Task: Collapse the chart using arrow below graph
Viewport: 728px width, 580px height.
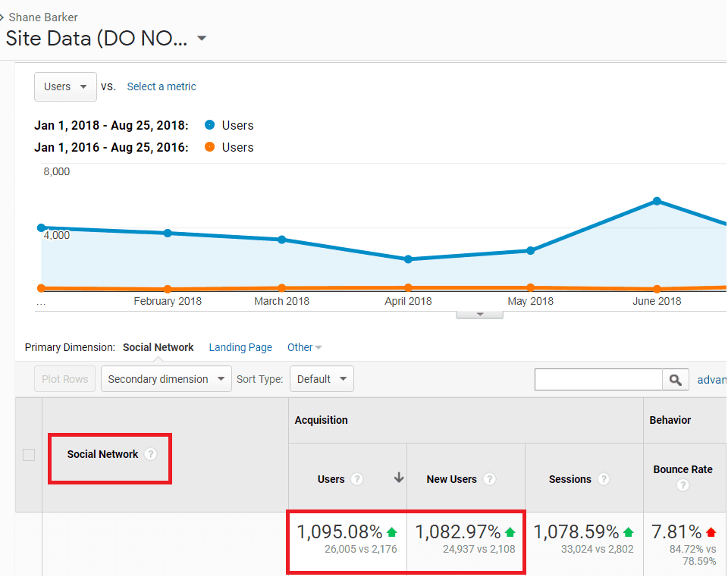Action: coord(479,315)
